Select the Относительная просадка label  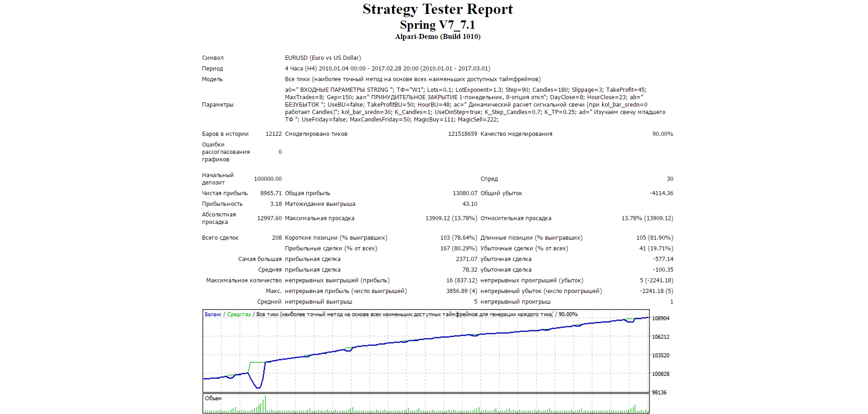(516, 218)
